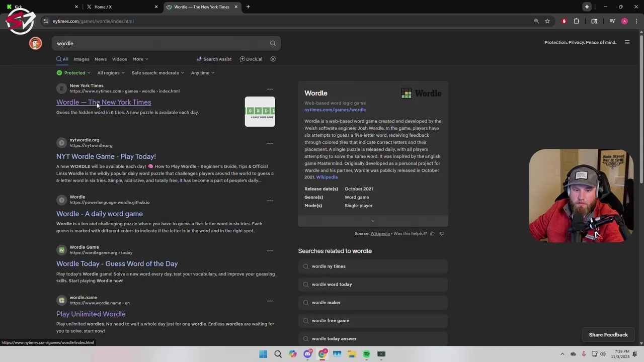644x362 pixels.
Task: Open Windows Start menu
Action: (263, 354)
